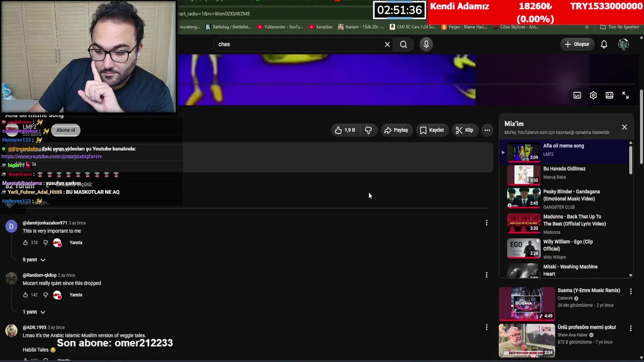Open the account avatar menu
Viewport: 644px width, 362px height.
(623, 44)
